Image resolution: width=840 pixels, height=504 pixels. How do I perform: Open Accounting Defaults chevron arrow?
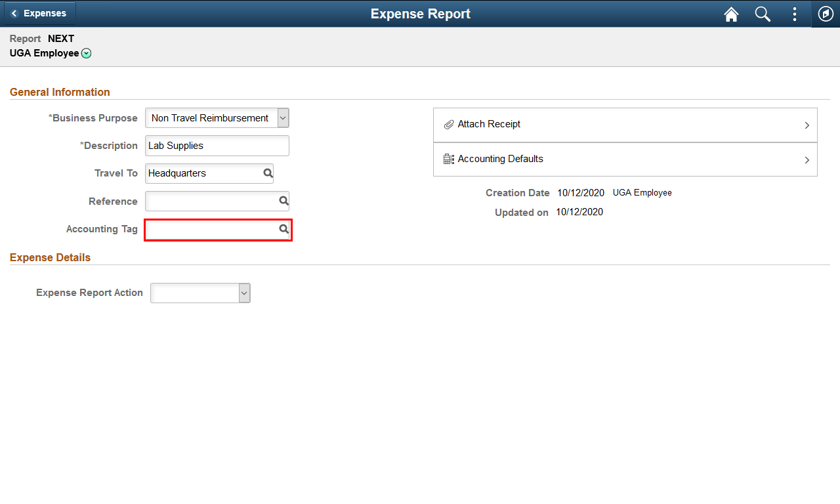pos(807,160)
